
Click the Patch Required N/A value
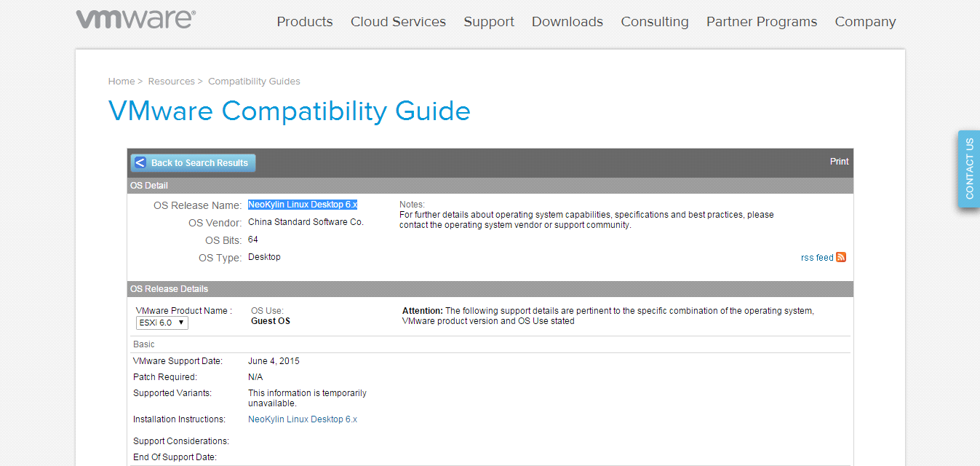255,377
